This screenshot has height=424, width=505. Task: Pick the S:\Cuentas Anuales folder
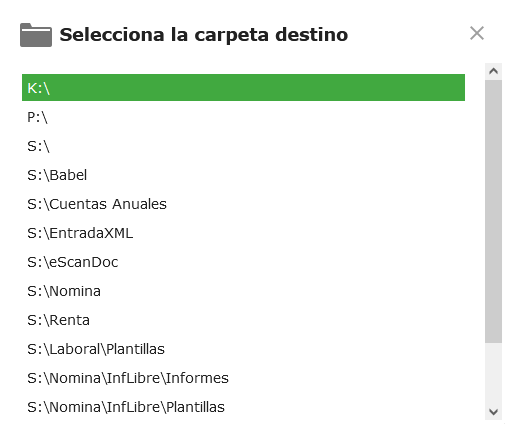point(243,204)
